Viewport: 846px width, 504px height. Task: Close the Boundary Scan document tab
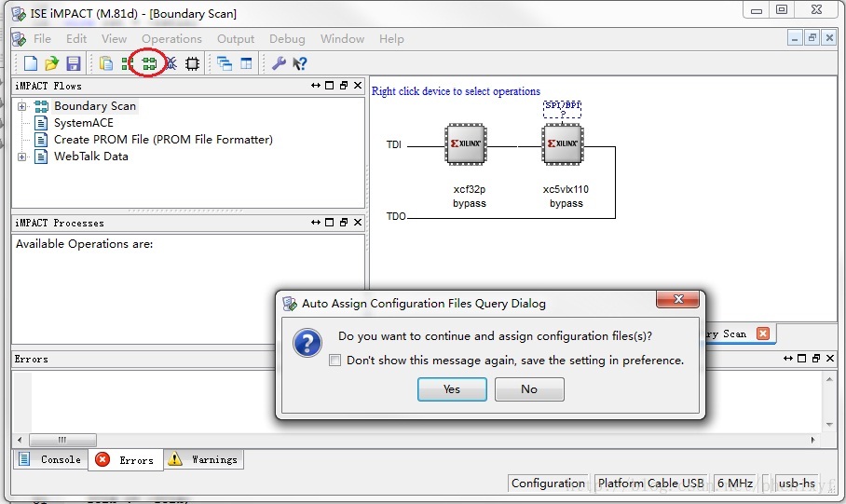pyautogui.click(x=763, y=334)
